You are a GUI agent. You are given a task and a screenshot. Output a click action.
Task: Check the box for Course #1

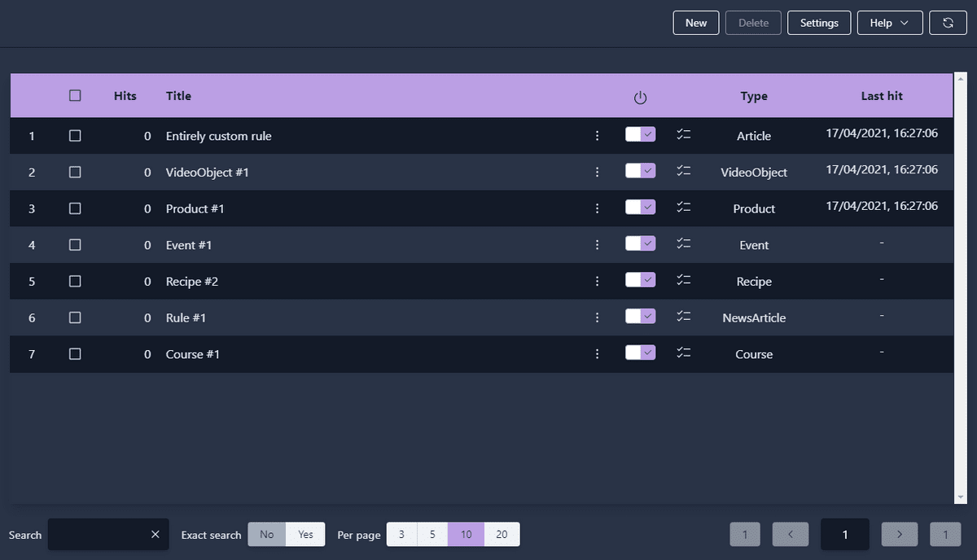pyautogui.click(x=75, y=354)
